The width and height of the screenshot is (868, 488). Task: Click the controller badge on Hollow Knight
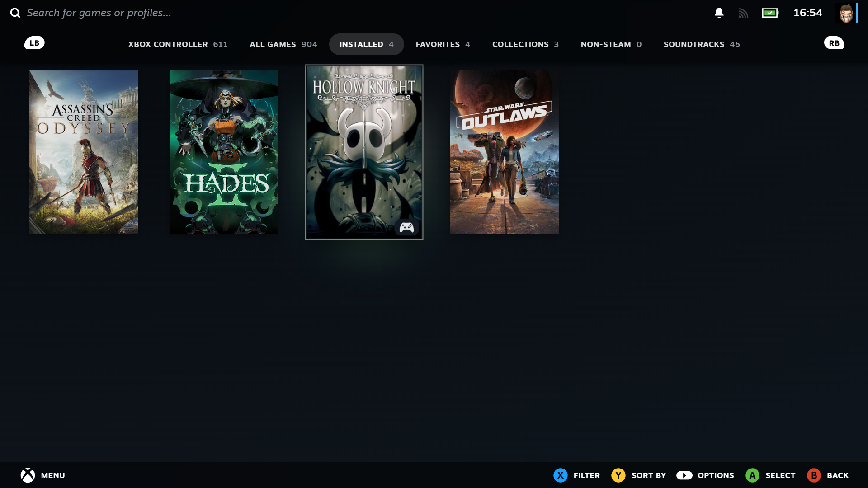click(407, 227)
